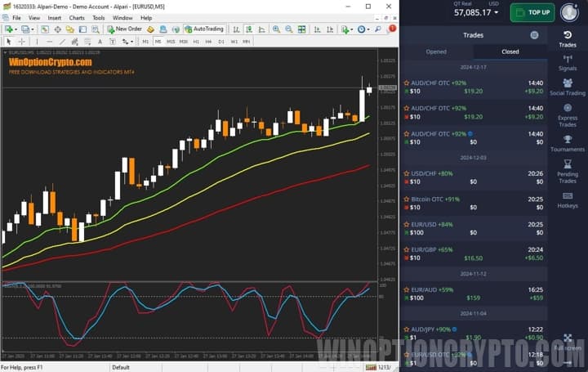Open the Charts menu
Viewport: 588px width, 372px height.
77,17
